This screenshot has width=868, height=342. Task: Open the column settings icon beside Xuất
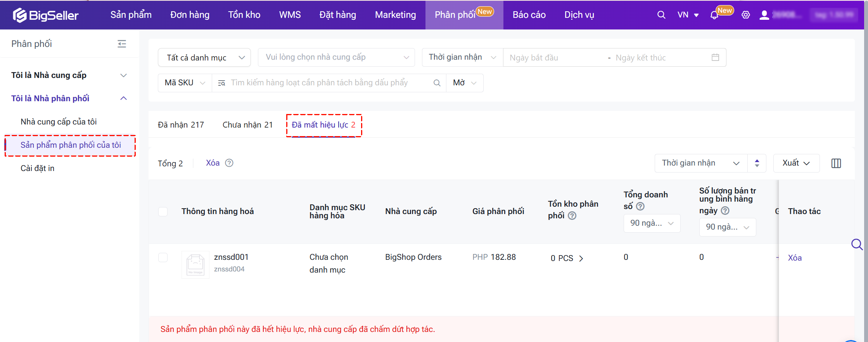836,163
